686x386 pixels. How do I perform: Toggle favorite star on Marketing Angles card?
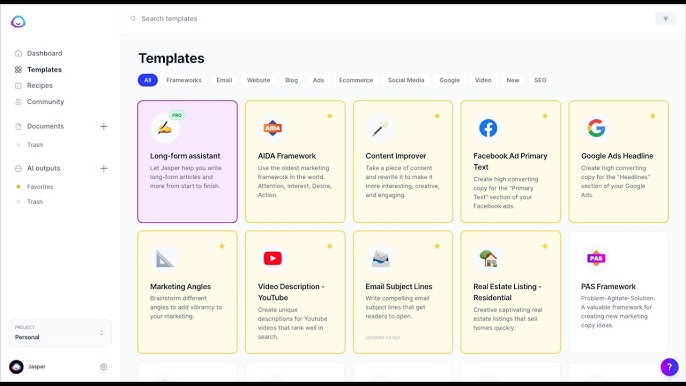(x=222, y=246)
